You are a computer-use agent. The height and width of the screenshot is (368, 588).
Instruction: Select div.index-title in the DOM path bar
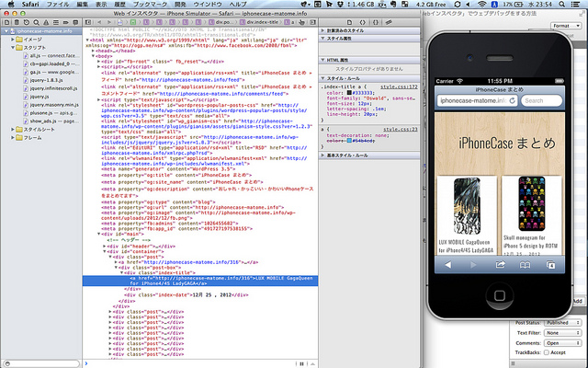click(x=259, y=22)
